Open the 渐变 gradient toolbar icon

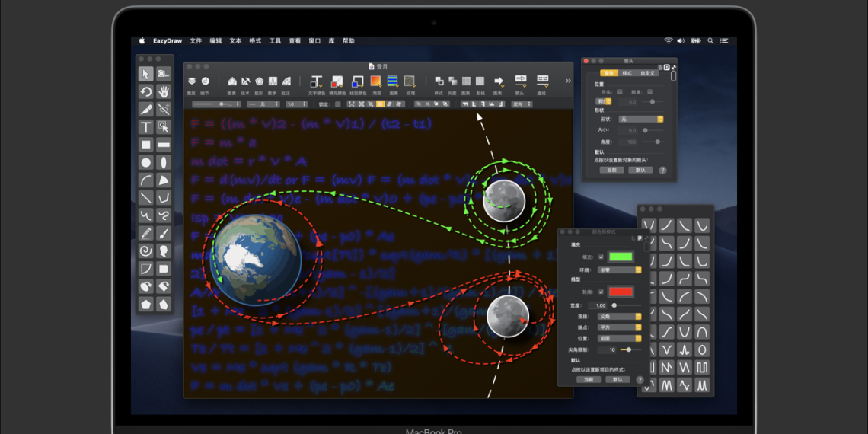(376, 81)
